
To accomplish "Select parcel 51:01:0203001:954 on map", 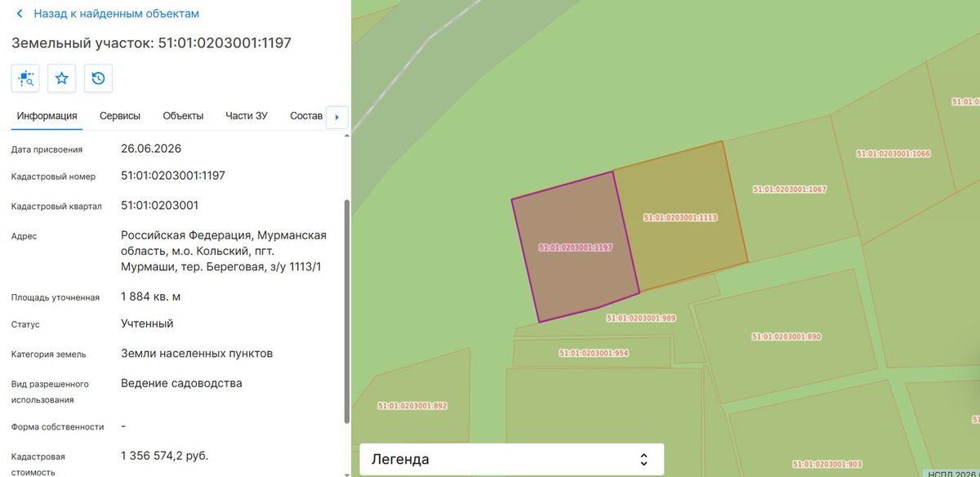I will 594,353.
